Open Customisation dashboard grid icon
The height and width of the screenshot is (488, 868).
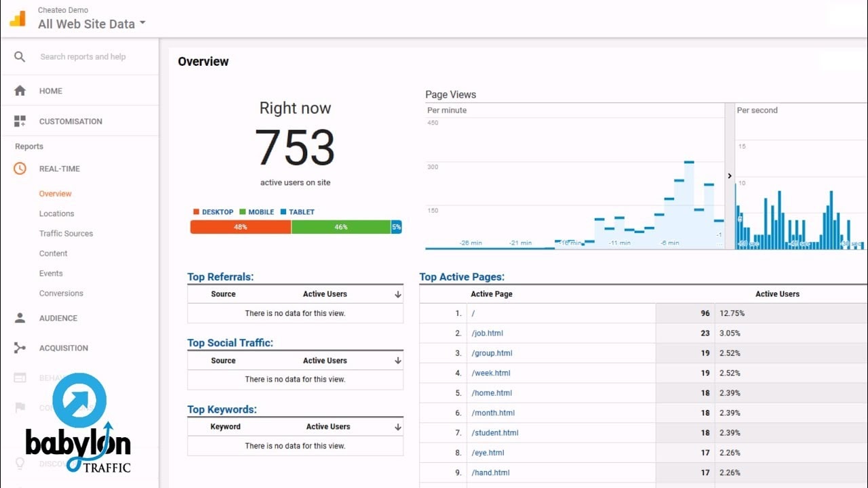pos(20,121)
